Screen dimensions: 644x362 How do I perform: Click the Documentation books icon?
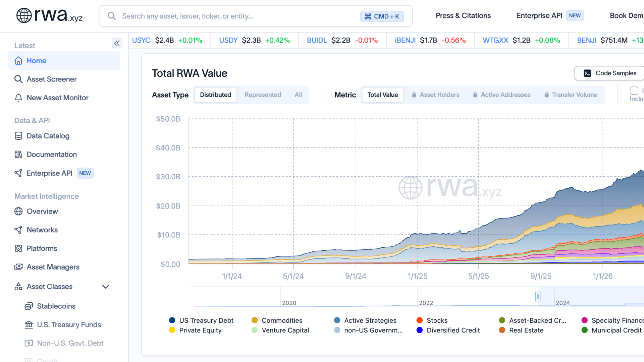[x=18, y=154]
